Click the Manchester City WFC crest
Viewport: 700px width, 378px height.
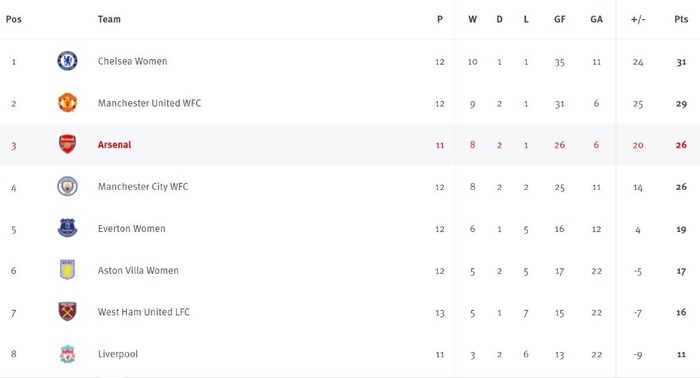pyautogui.click(x=67, y=186)
